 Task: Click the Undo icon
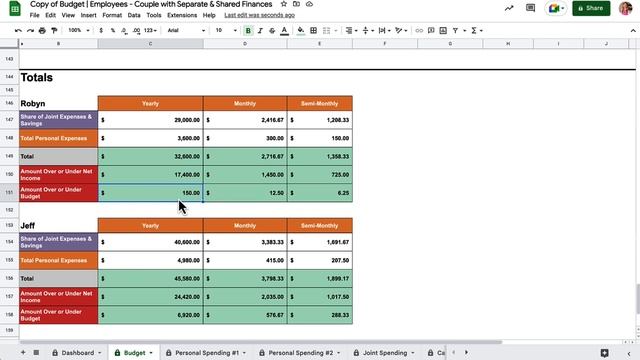click(x=18, y=31)
